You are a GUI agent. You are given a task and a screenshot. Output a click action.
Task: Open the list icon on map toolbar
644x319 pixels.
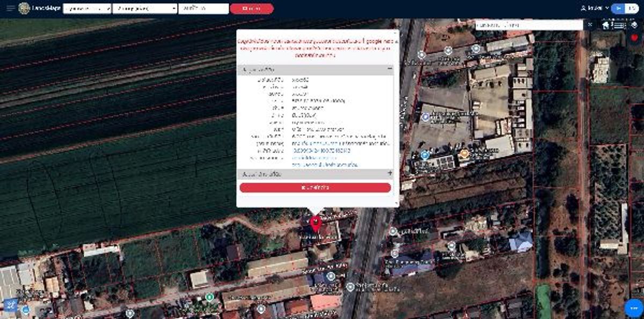click(619, 25)
